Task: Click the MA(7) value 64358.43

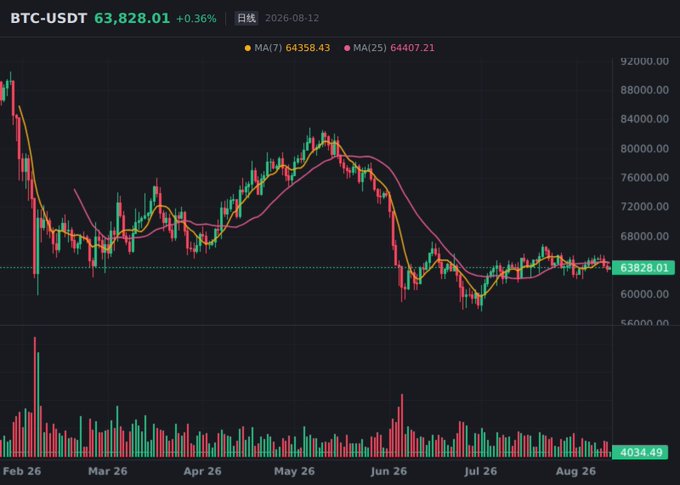Action: coord(307,48)
